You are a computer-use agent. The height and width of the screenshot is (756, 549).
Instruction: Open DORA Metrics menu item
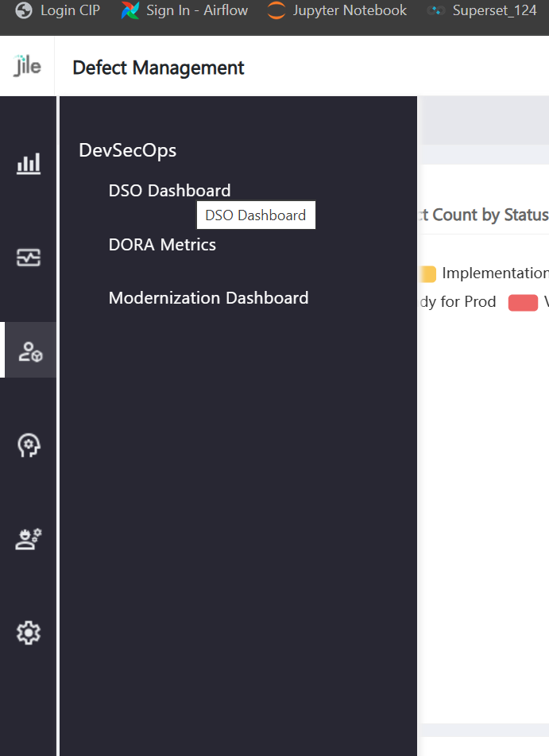click(162, 245)
